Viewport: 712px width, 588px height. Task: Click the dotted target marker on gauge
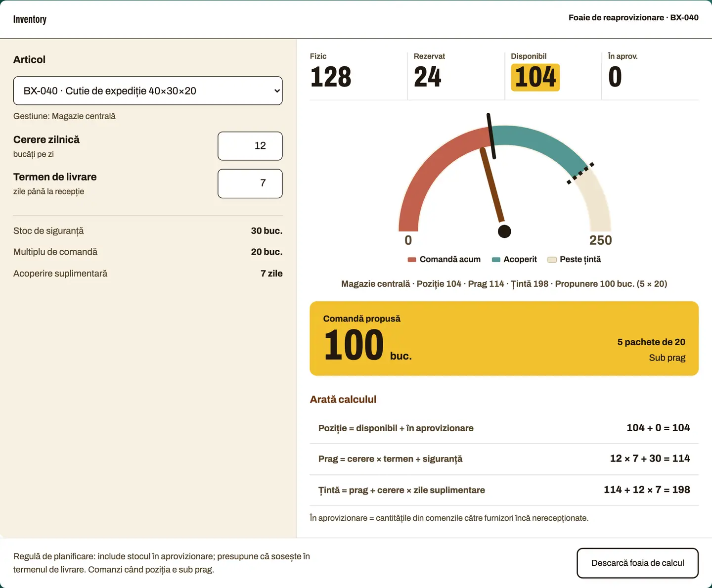pyautogui.click(x=580, y=173)
